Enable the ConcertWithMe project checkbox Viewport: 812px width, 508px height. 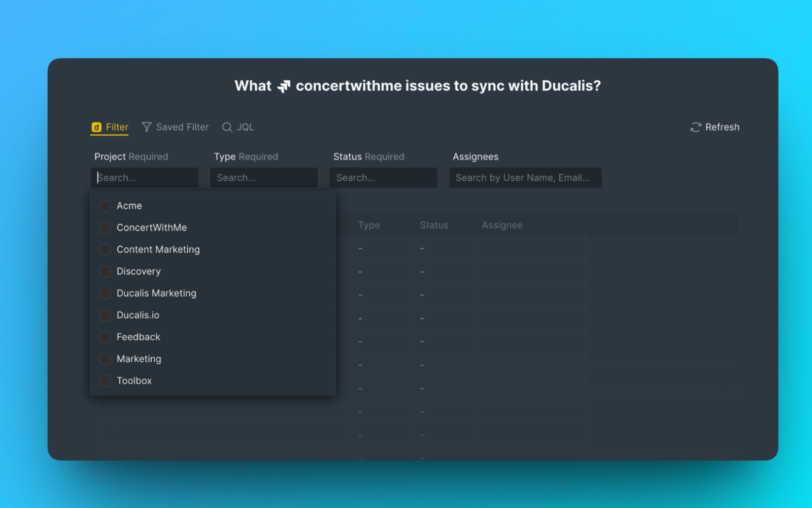[x=105, y=228]
